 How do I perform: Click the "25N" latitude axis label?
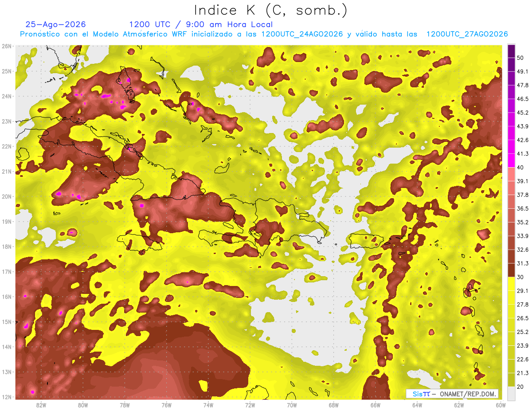(x=7, y=71)
